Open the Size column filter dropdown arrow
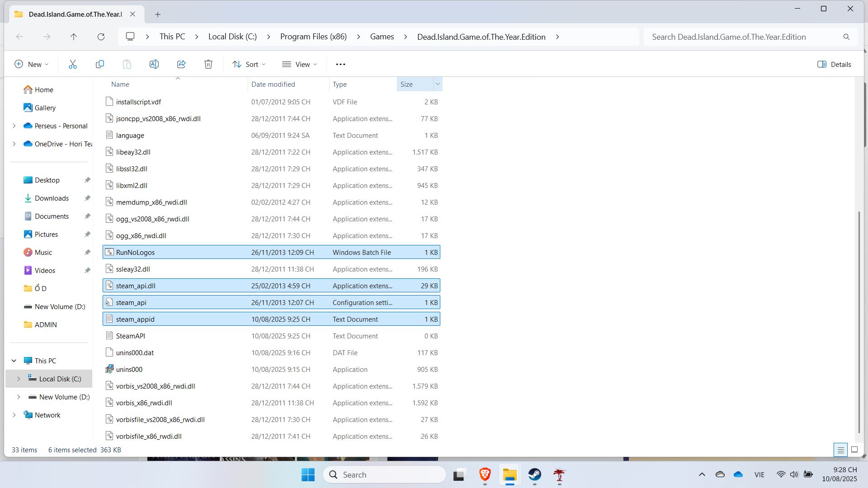The image size is (868, 488). click(x=437, y=84)
